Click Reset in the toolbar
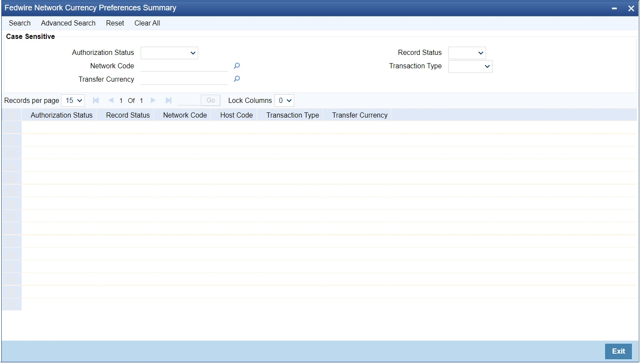The image size is (641, 364). tap(115, 23)
